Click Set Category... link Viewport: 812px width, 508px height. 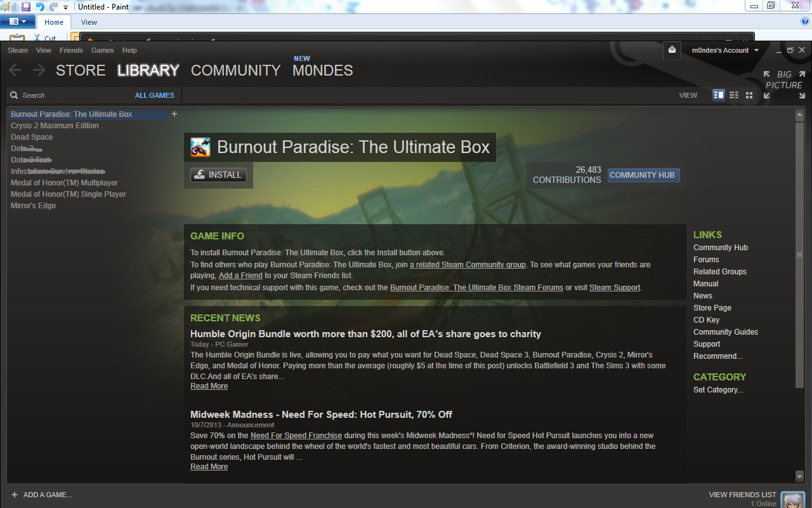coord(718,390)
